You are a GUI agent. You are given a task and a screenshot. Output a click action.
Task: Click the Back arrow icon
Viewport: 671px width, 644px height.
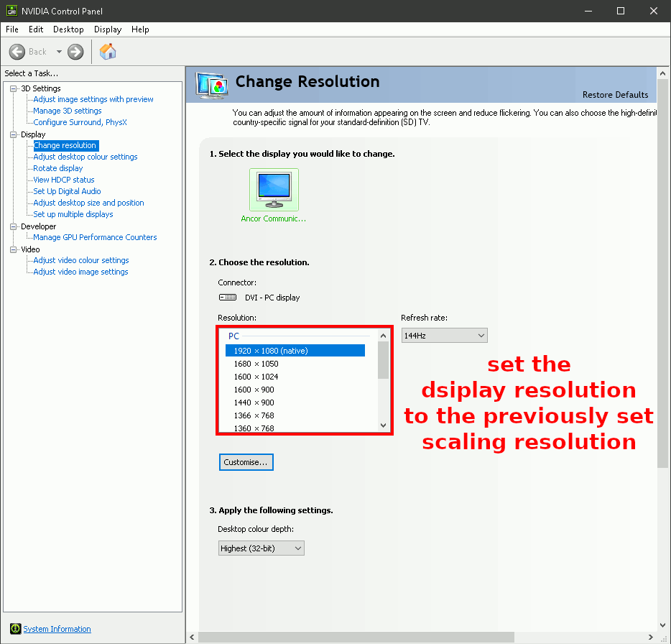17,52
